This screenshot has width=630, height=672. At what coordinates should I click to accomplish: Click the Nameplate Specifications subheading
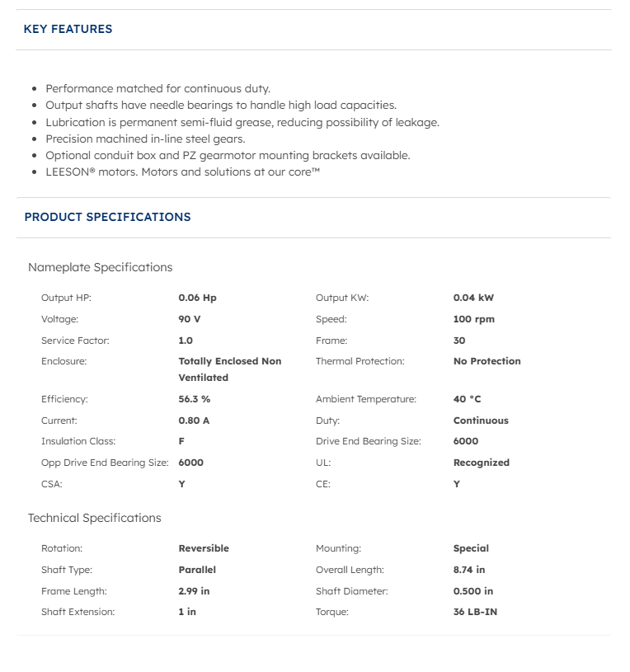101,267
